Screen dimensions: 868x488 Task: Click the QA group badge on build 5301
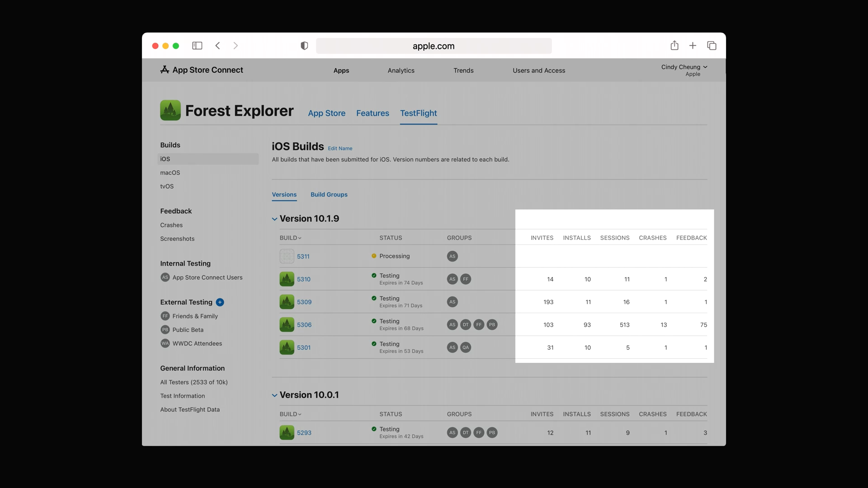[x=466, y=347]
